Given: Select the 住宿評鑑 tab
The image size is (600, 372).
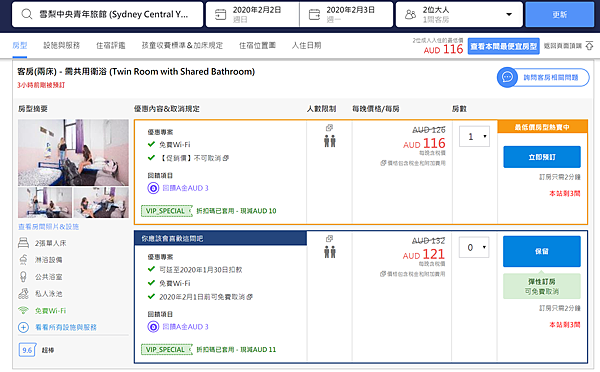Looking at the screenshot, I should point(111,46).
